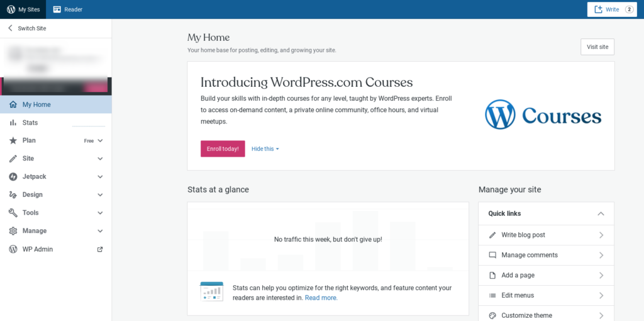Click the Stats at a glance heading

click(218, 189)
